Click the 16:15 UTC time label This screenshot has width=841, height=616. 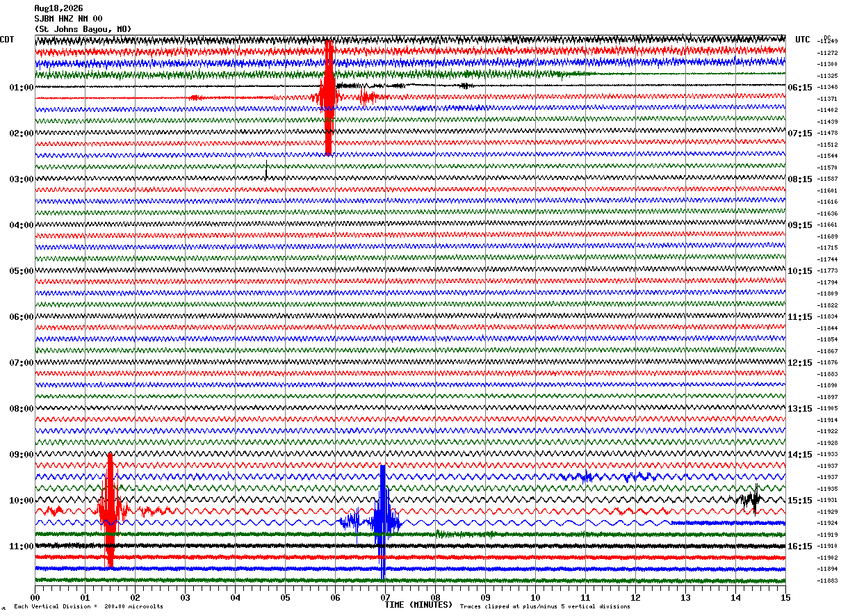799,546
